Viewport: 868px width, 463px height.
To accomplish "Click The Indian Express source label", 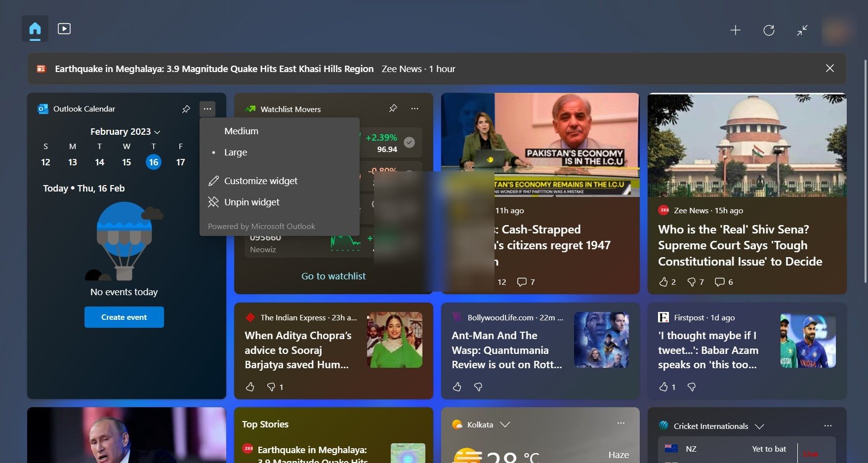I will pyautogui.click(x=293, y=317).
